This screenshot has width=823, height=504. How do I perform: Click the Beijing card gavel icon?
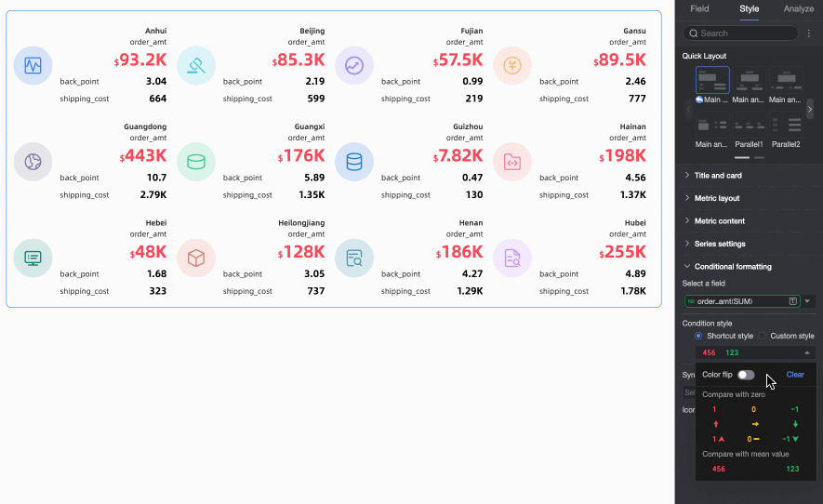196,66
